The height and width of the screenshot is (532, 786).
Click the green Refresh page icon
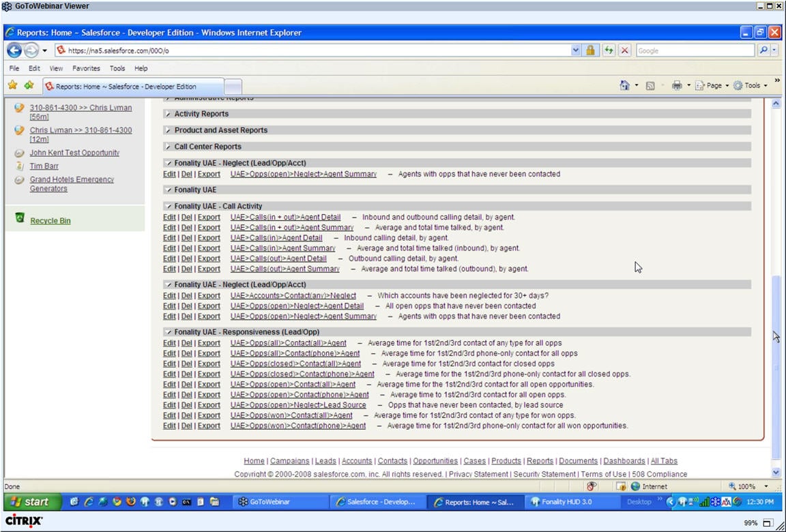point(608,50)
